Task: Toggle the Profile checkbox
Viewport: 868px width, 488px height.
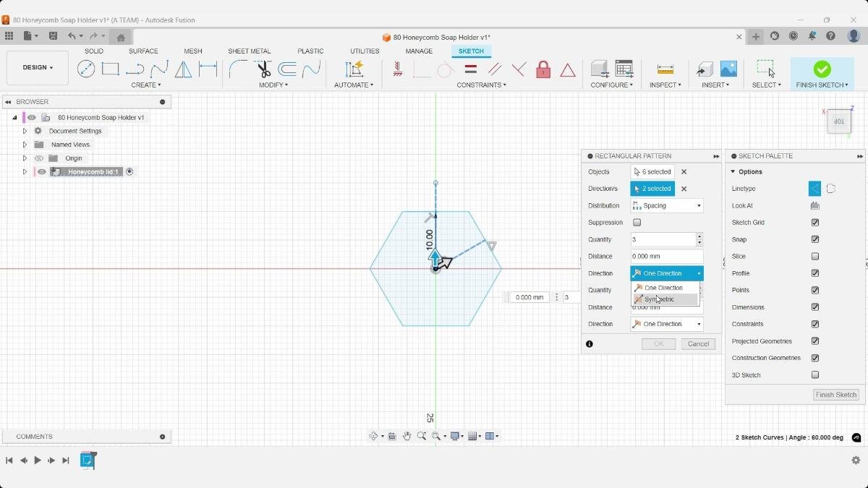Action: point(815,273)
